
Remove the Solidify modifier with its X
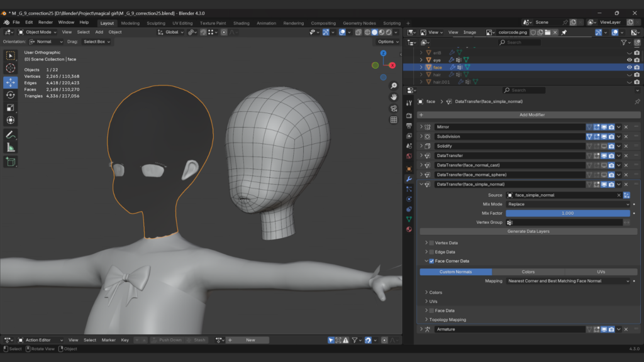pyautogui.click(x=626, y=146)
